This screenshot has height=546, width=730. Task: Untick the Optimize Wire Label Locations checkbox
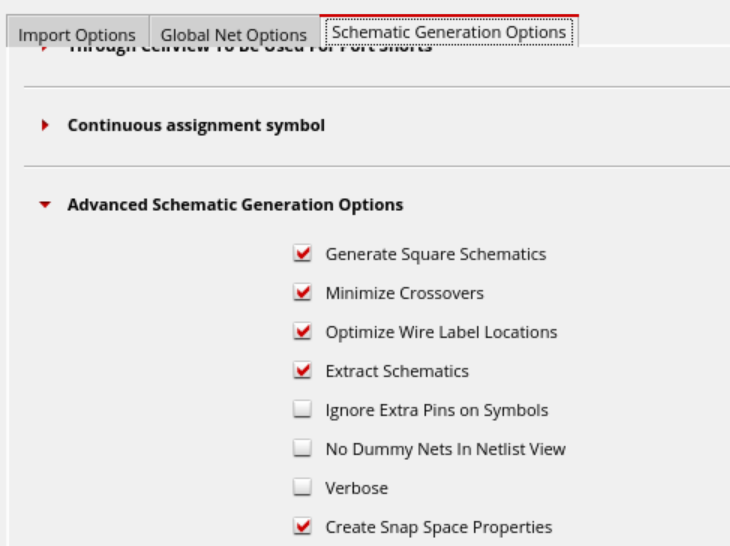[302, 332]
